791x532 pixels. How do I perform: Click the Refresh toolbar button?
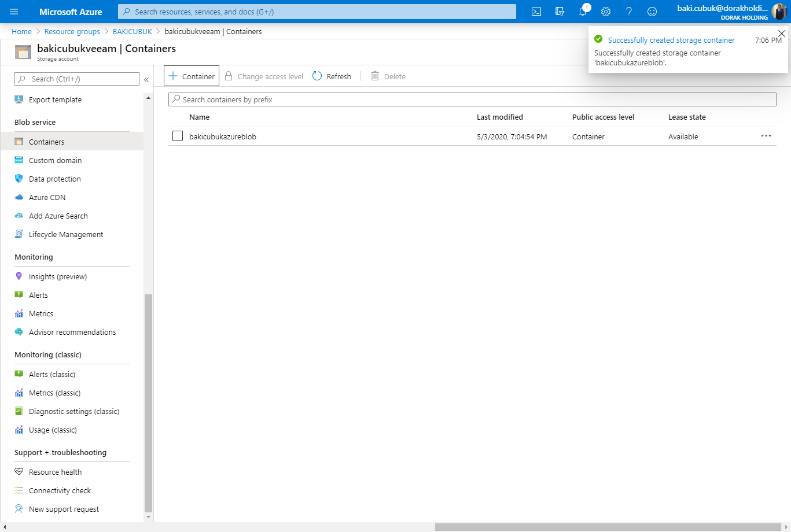(332, 76)
